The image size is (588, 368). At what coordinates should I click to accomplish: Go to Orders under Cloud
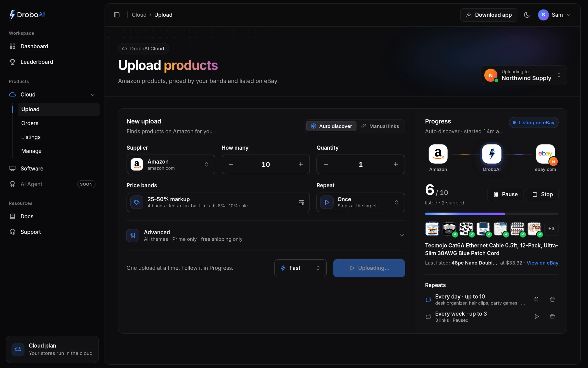[x=58, y=123]
